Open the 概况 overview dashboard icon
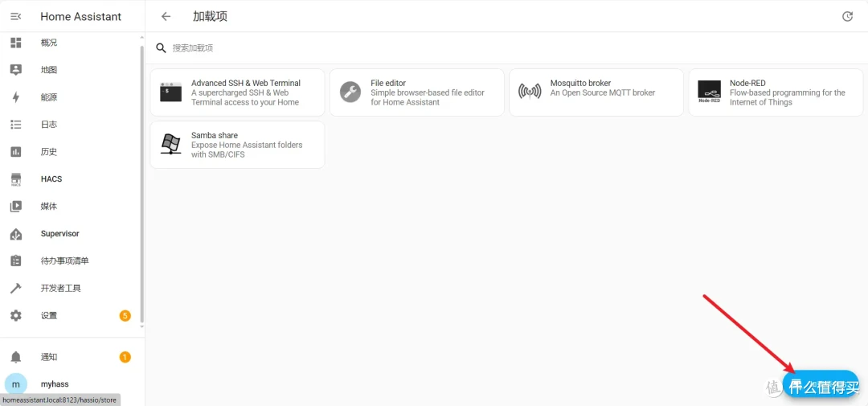This screenshot has height=406, width=868. pos(15,43)
